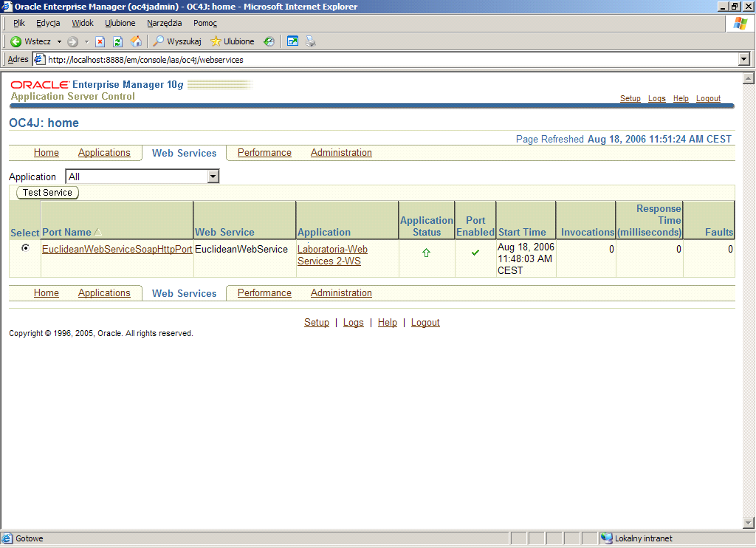The width and height of the screenshot is (756, 548).
Task: Switch to top Applications tab
Action: click(104, 152)
